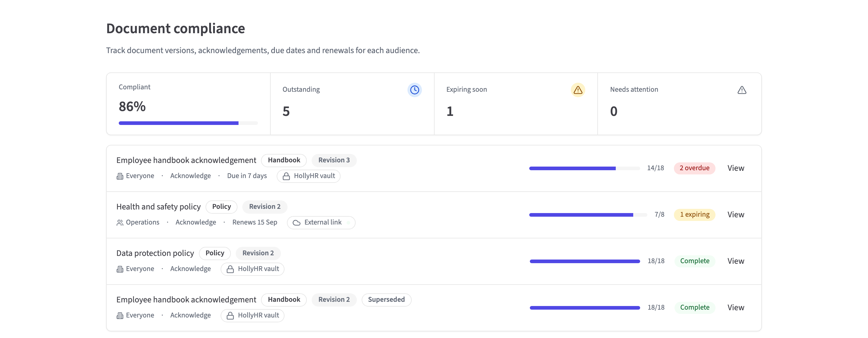Click the building icon in Data protection policy row
Viewport: 868px width, 338px height.
(120, 269)
